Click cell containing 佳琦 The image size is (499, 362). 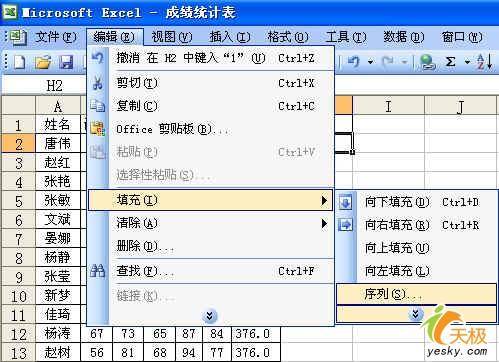pos(58,315)
